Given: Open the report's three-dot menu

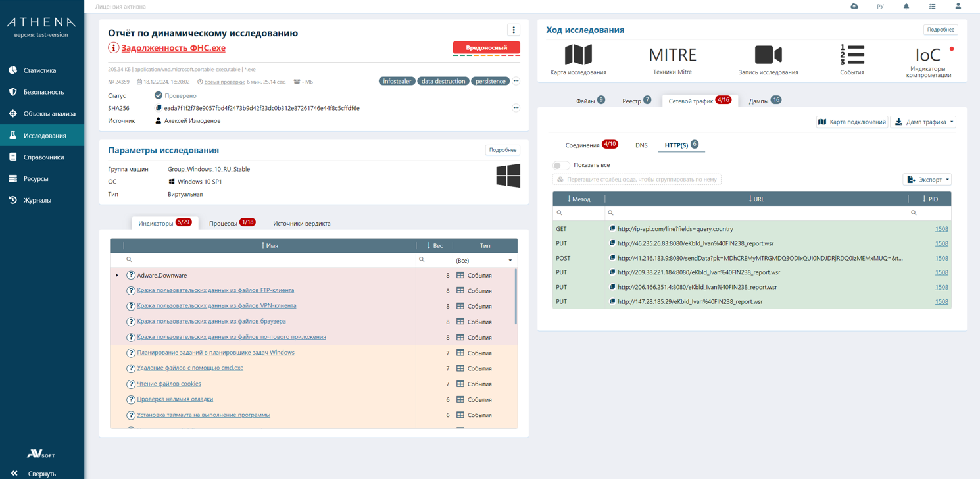Looking at the screenshot, I should [514, 30].
